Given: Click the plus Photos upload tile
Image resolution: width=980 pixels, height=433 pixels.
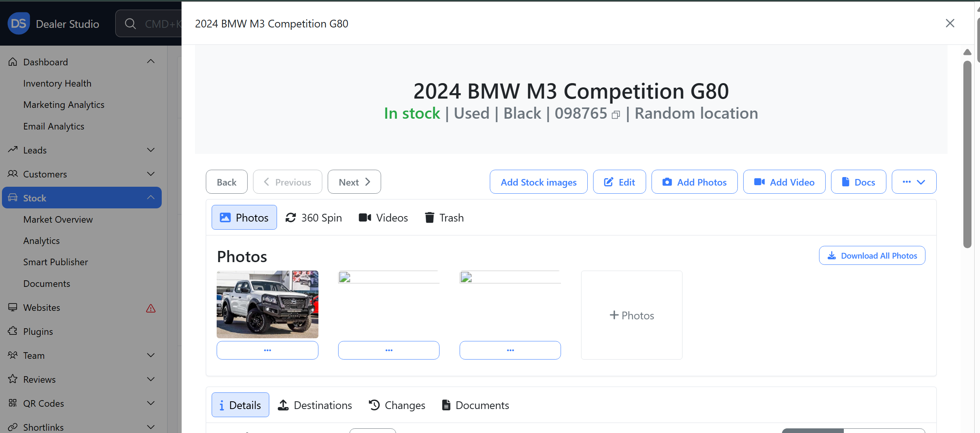Looking at the screenshot, I should [x=631, y=315].
